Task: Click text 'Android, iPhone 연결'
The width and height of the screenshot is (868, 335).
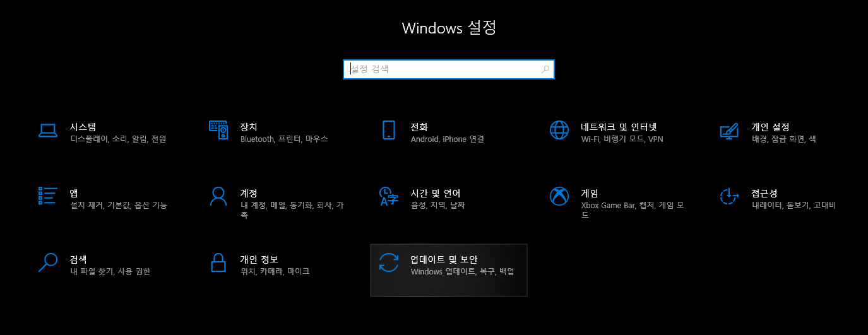Action: point(448,139)
